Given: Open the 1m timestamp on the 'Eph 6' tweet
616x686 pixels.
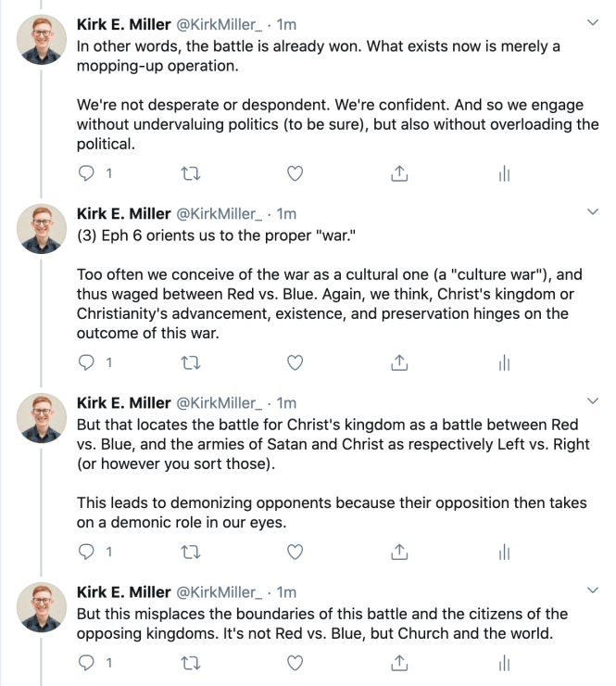Looking at the screenshot, I should 287,213.
